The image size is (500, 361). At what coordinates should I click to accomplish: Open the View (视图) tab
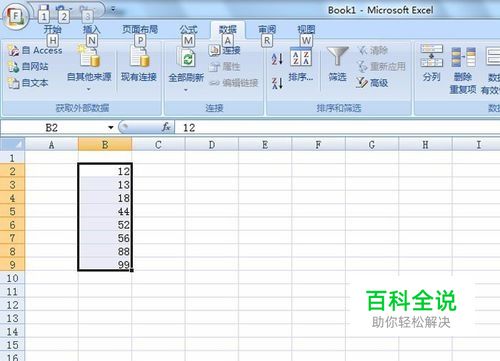tap(306, 30)
